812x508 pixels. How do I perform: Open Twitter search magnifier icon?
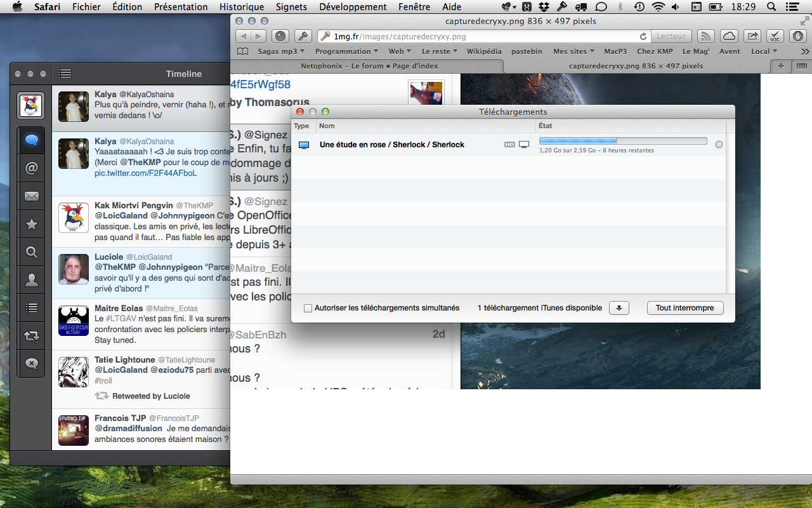(32, 252)
